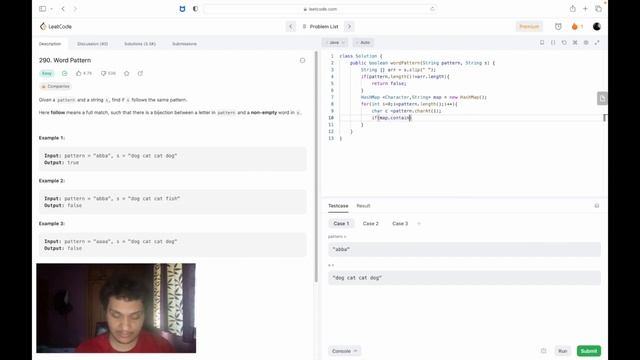
Task: Open the Java language dropdown
Action: click(335, 42)
